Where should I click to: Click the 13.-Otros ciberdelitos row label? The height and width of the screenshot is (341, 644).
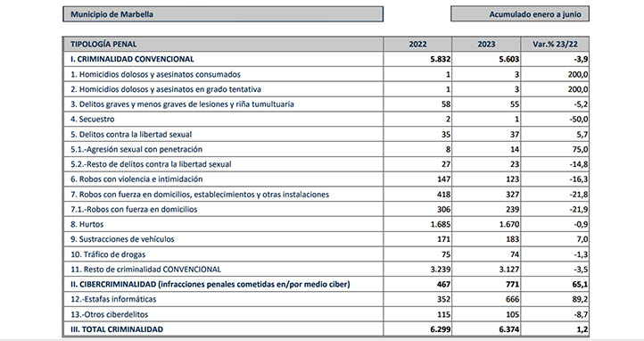109,314
